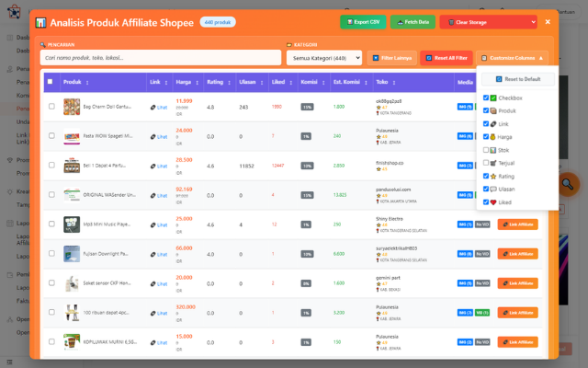Click the floating orange magnifier button
The width and height of the screenshot is (588, 368).
(x=568, y=184)
